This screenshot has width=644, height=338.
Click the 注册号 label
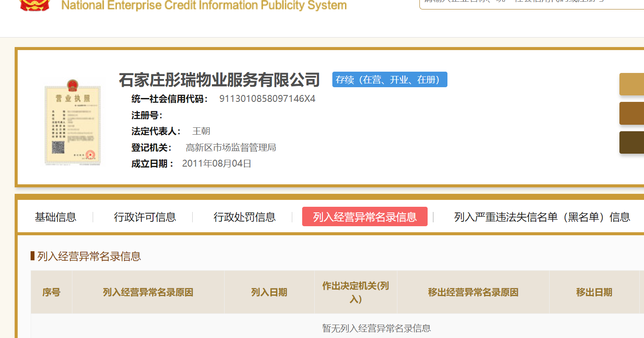[x=147, y=115]
